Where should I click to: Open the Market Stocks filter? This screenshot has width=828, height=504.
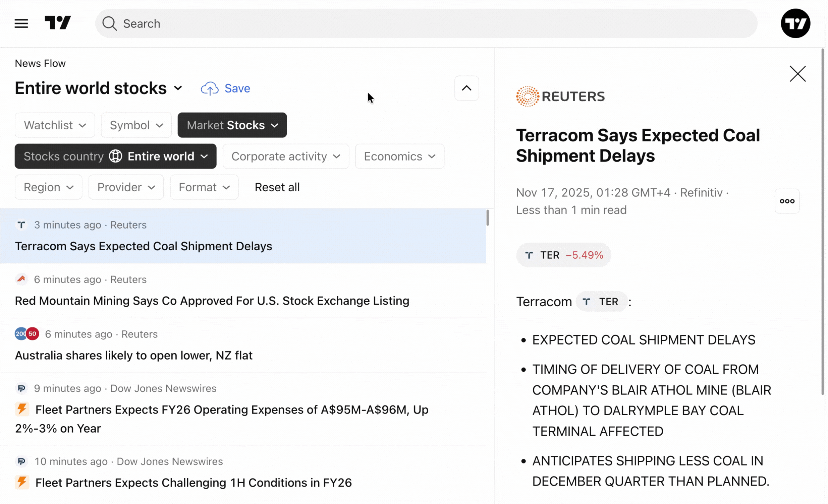pyautogui.click(x=232, y=125)
